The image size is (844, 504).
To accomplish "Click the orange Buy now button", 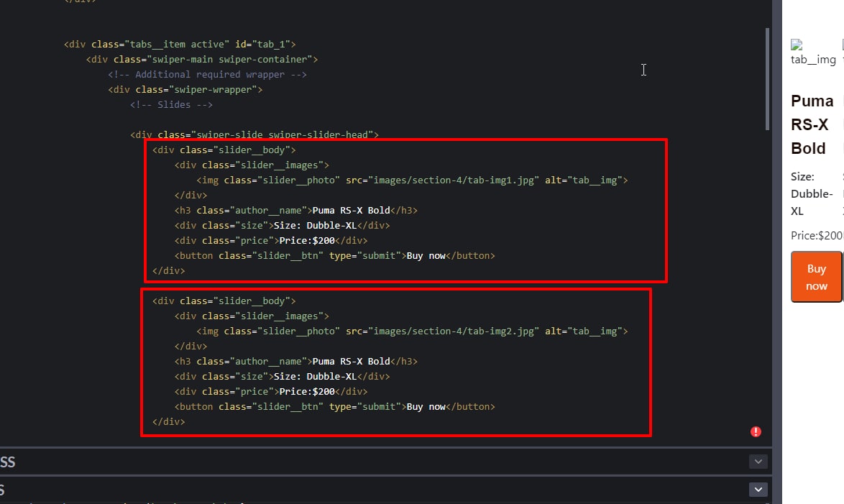I will tap(816, 277).
